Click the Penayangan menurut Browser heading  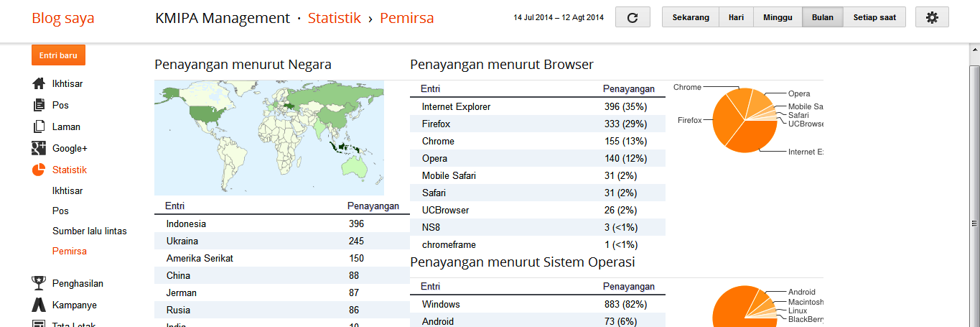(502, 65)
